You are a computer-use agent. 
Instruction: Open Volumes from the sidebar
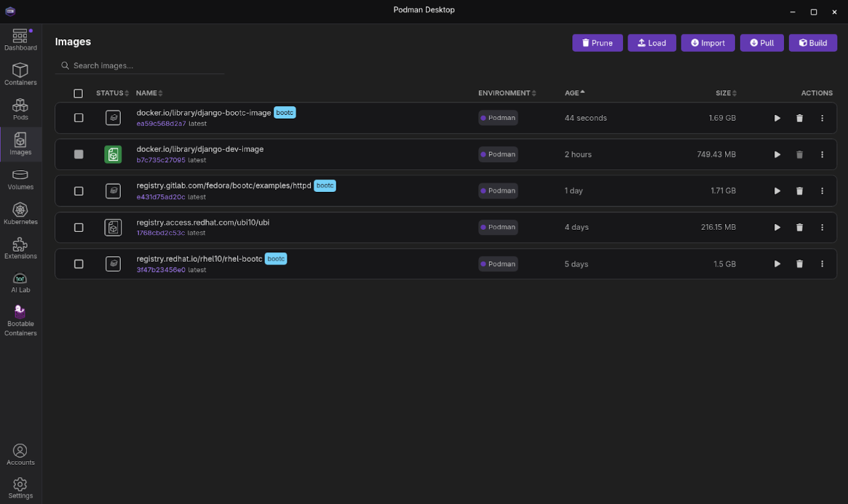click(20, 179)
